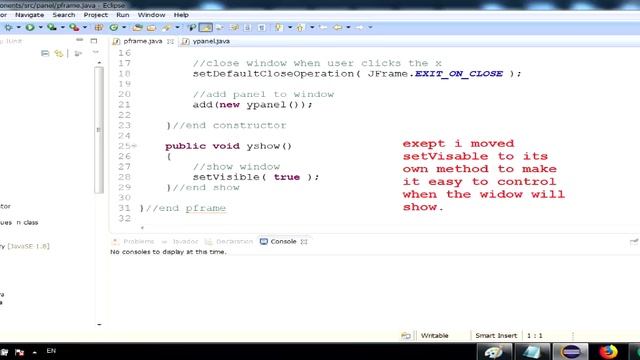Click the External Tools run icon

point(74,27)
